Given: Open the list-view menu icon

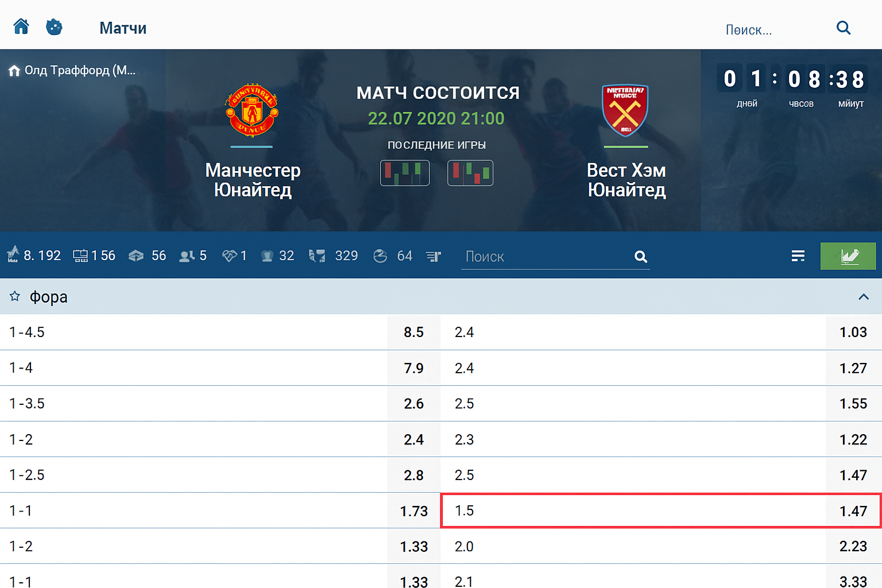Looking at the screenshot, I should [798, 256].
